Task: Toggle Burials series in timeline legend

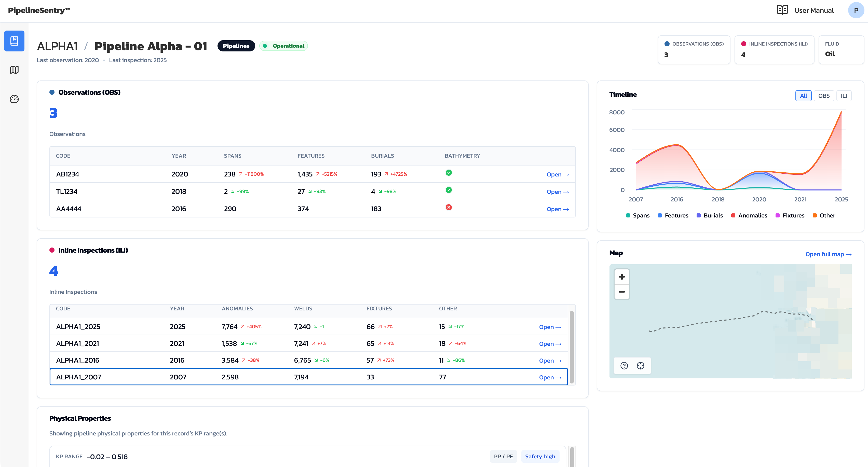Action: pos(710,216)
